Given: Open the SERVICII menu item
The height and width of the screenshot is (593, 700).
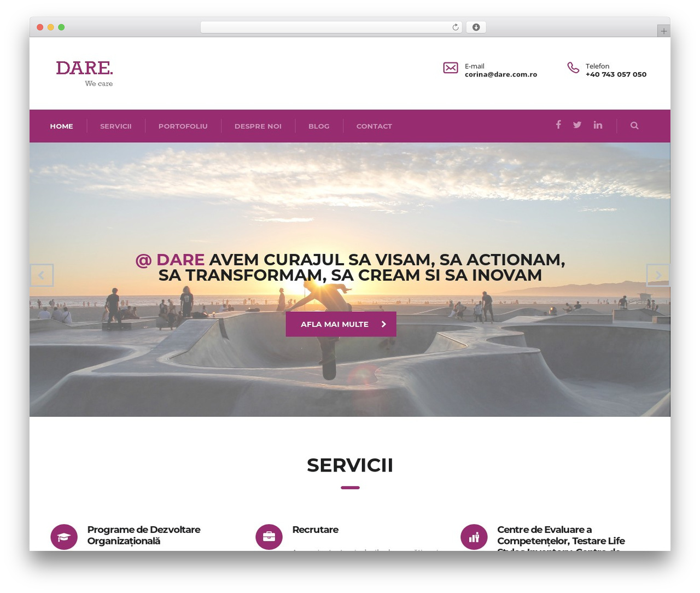Looking at the screenshot, I should coord(116,126).
